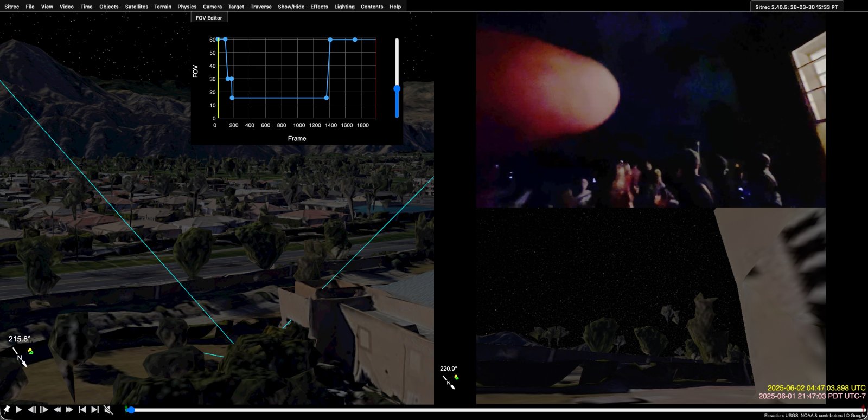
Task: Jump to the first frame
Action: (x=82, y=410)
